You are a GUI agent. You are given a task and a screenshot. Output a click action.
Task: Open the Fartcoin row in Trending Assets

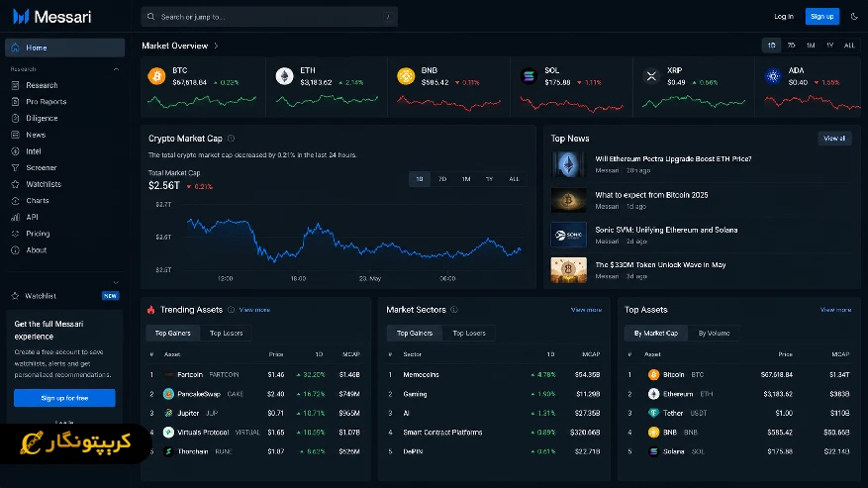pos(255,375)
